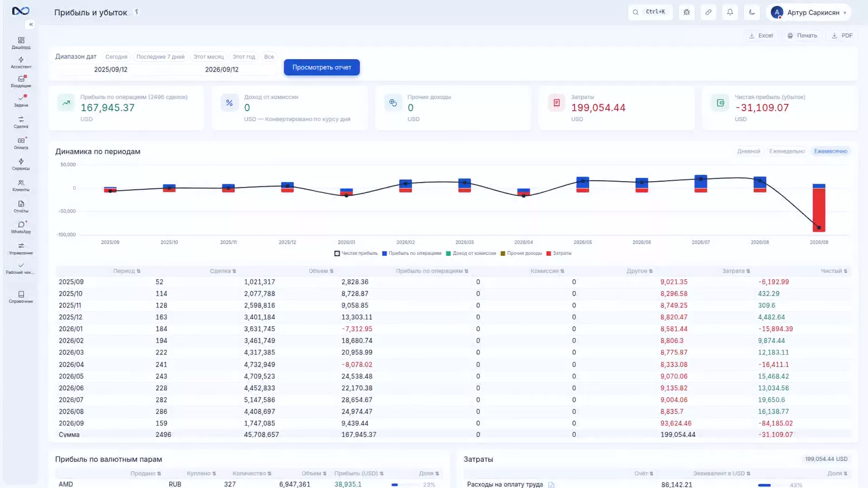Open the Артур Саркисян user dropdown

click(808, 12)
